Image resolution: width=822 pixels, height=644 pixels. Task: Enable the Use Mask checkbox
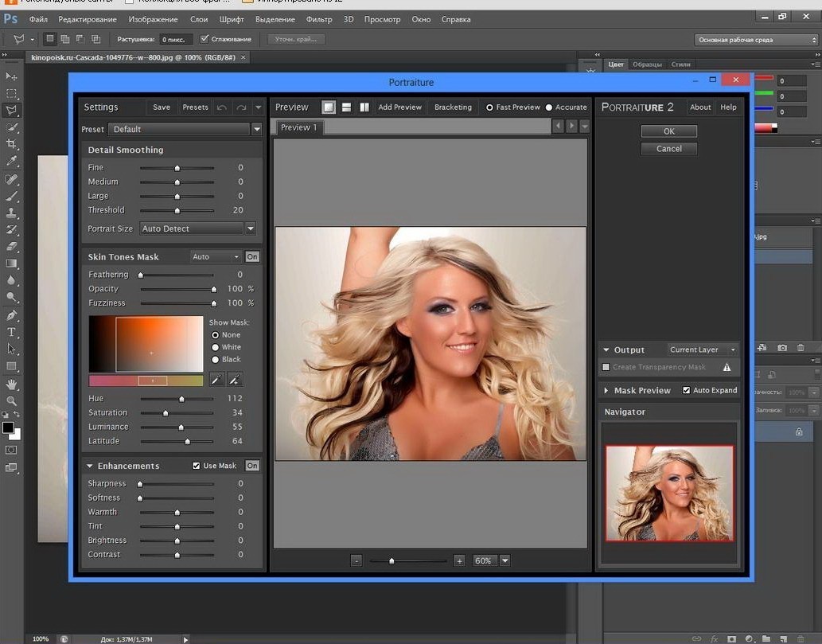[x=197, y=466]
